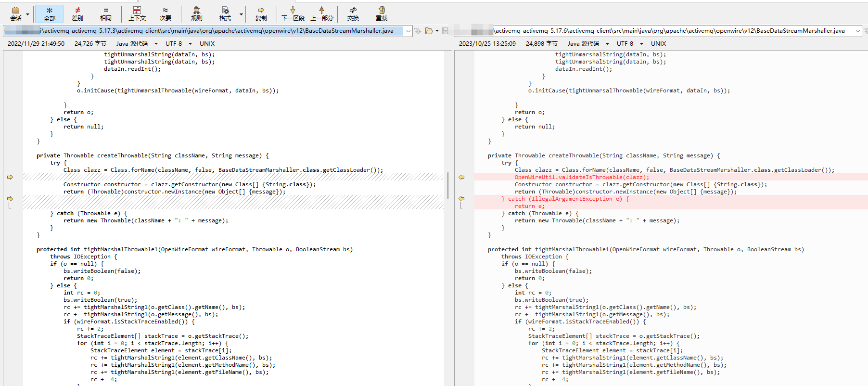Toggle the 全部 show-all filter
The height and width of the screenshot is (386, 868).
(49, 13)
